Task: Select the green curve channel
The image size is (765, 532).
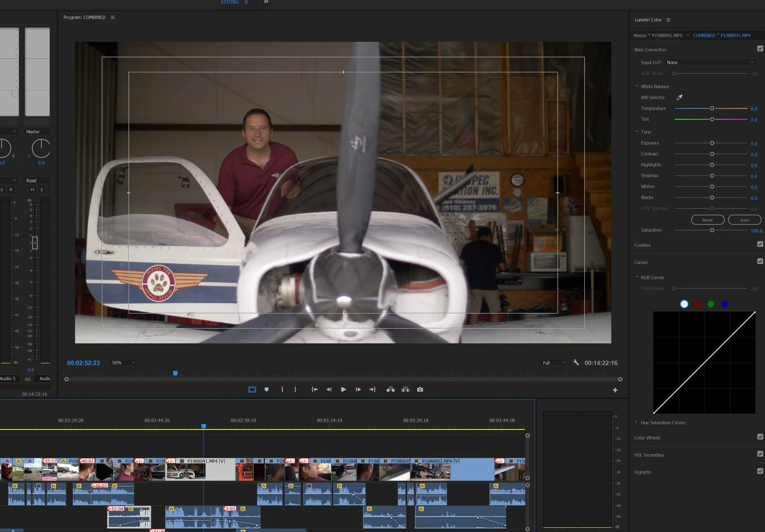Action: pyautogui.click(x=711, y=304)
